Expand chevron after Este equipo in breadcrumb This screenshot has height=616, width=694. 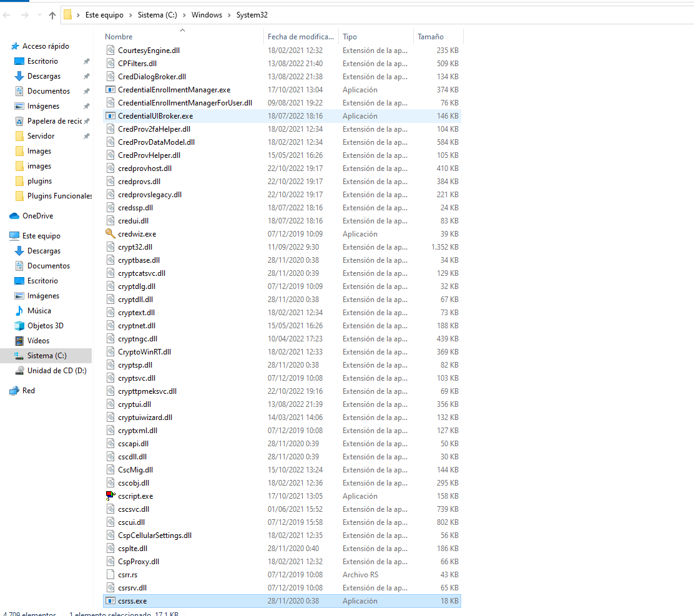130,15
